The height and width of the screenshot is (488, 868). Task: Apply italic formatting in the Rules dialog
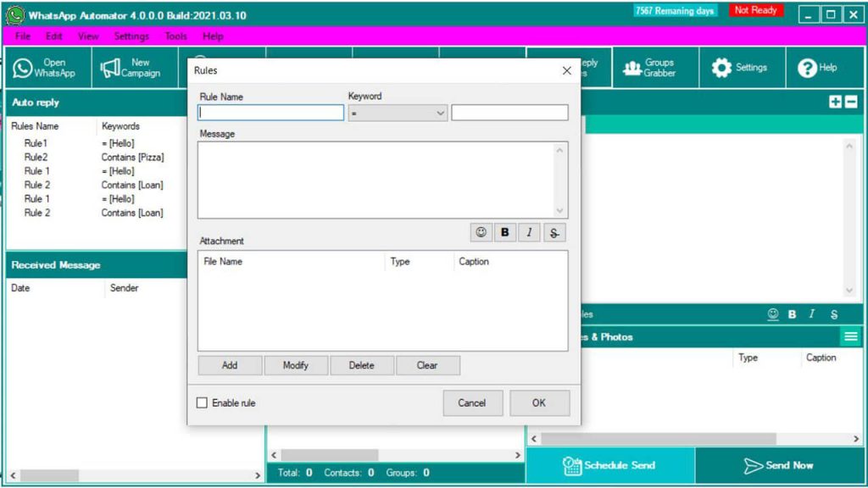[x=529, y=232]
